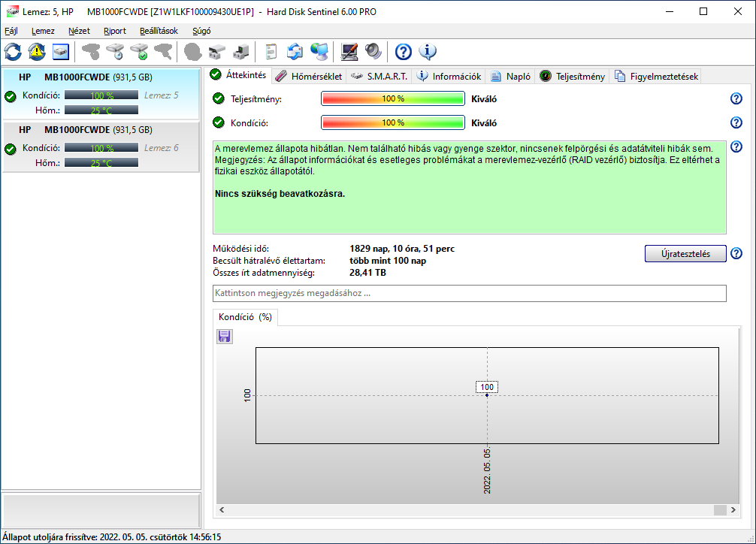
Task: Click the drive icon with clock overlay
Action: (115, 52)
